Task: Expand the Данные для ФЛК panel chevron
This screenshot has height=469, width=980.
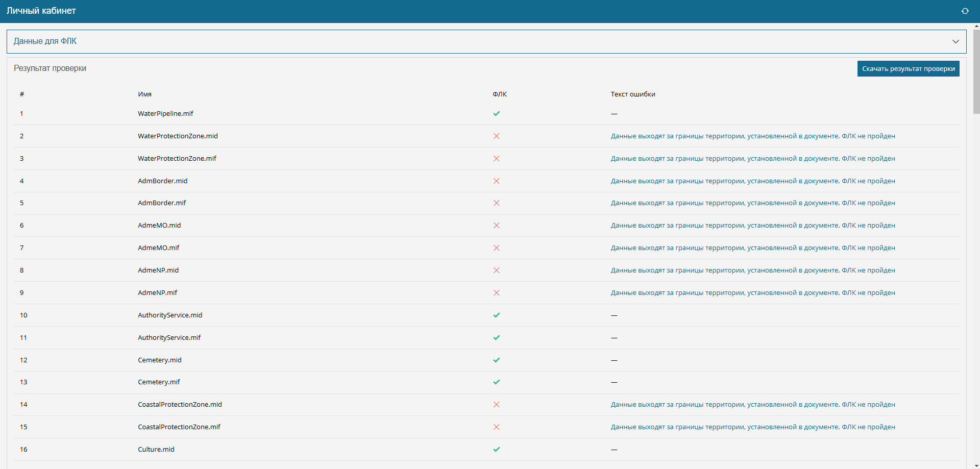Action: (x=955, y=41)
